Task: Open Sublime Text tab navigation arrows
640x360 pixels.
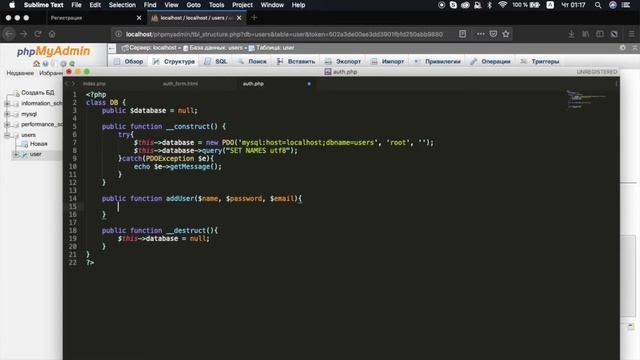Action: click(70, 84)
